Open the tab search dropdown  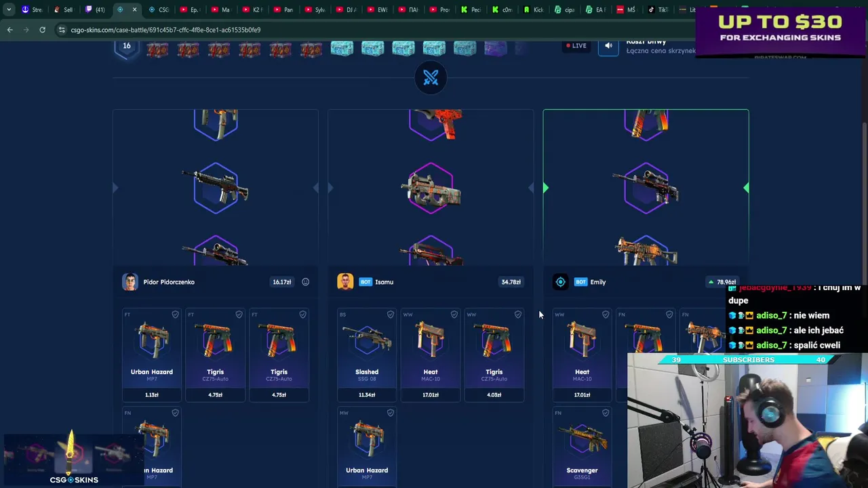8,9
